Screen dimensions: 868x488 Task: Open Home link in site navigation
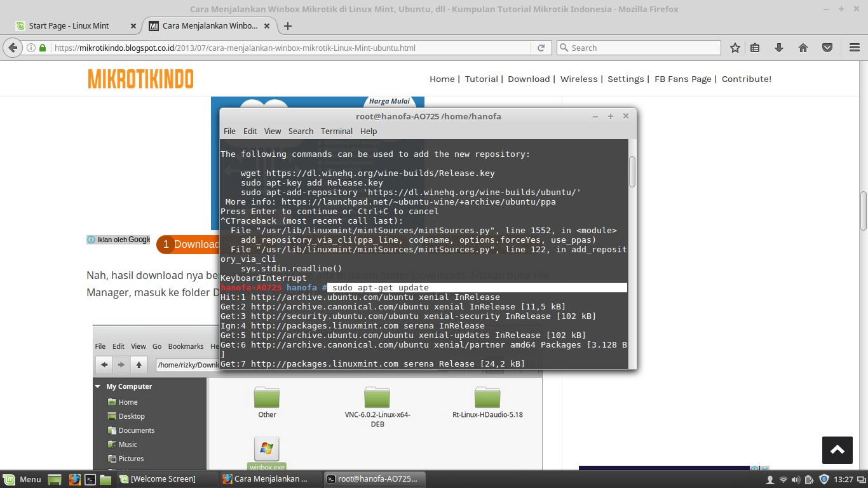[x=442, y=79]
